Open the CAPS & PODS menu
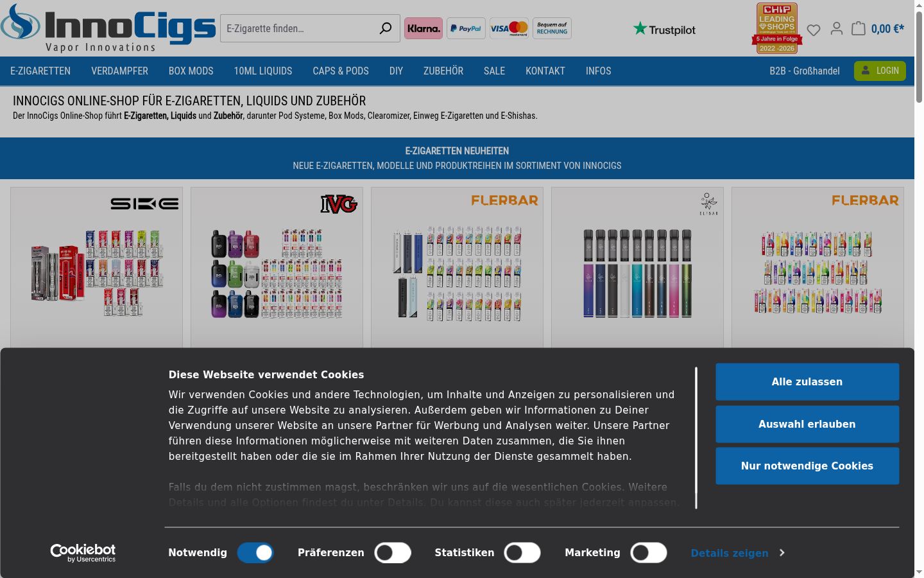This screenshot has height=578, width=924. 341,71
